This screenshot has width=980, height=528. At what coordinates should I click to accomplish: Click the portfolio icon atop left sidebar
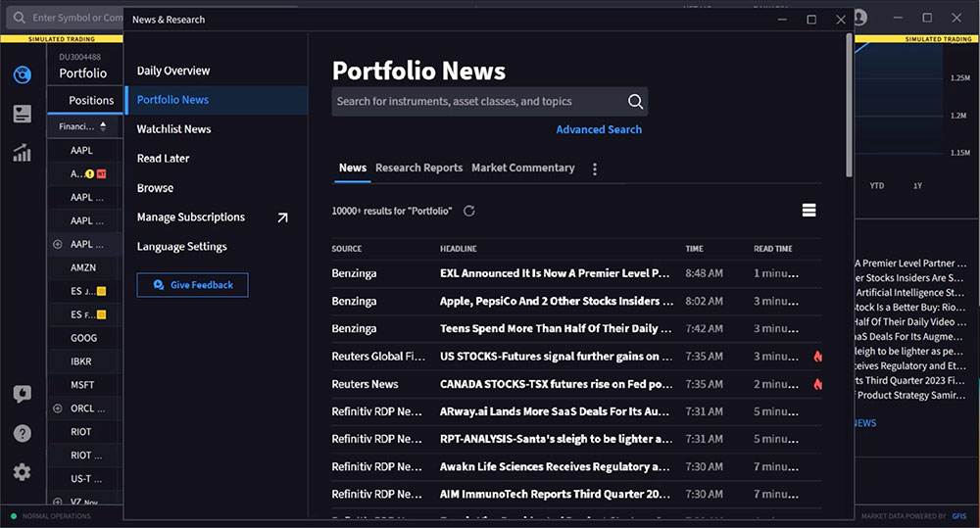click(x=22, y=75)
